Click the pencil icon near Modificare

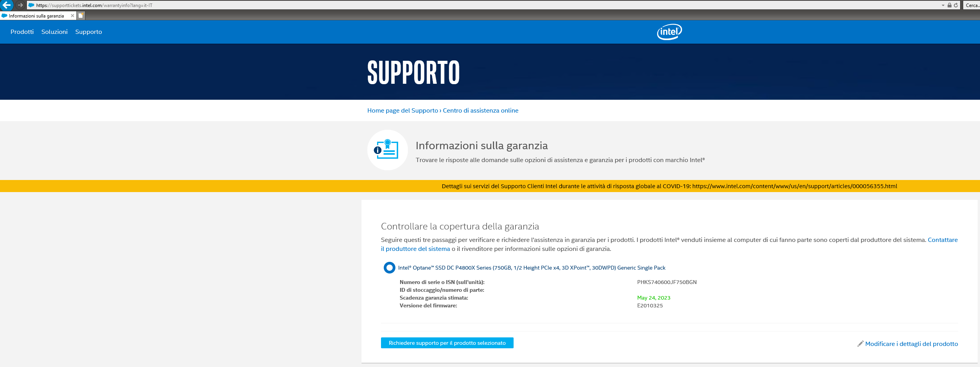click(x=860, y=344)
